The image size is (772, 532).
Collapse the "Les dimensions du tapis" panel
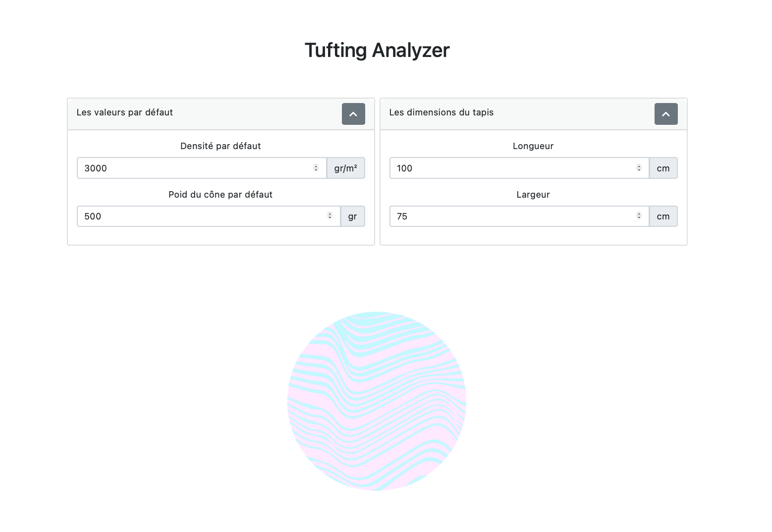pos(666,114)
